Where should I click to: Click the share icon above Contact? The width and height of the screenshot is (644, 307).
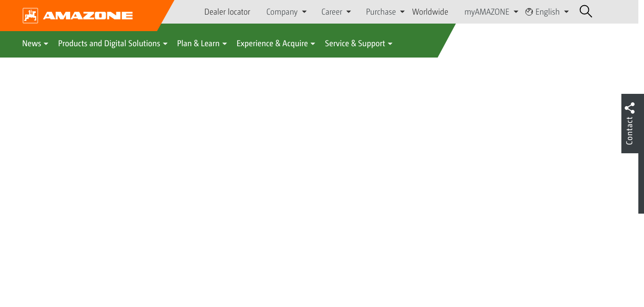tap(629, 108)
